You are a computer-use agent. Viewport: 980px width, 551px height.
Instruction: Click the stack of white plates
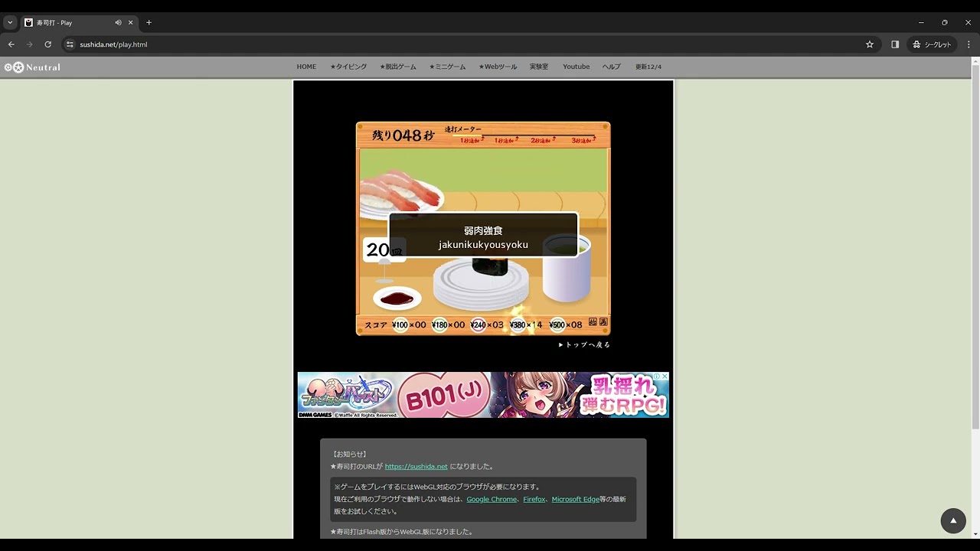coord(481,284)
